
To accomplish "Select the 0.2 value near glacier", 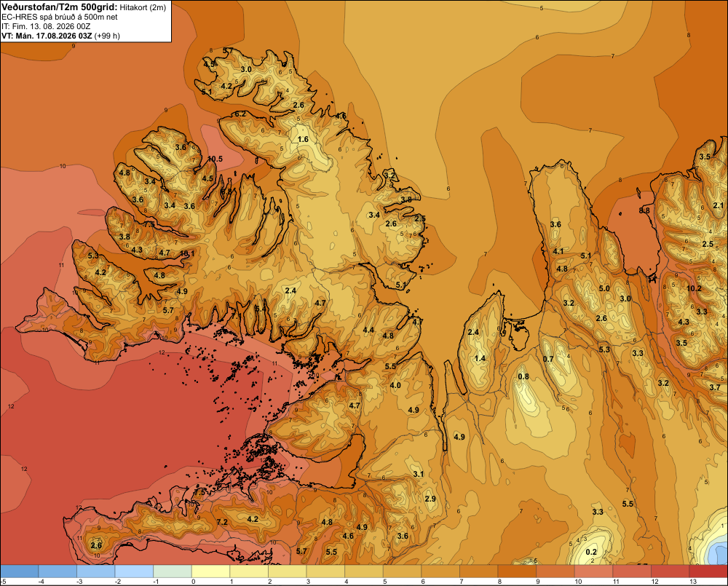I will (x=591, y=552).
